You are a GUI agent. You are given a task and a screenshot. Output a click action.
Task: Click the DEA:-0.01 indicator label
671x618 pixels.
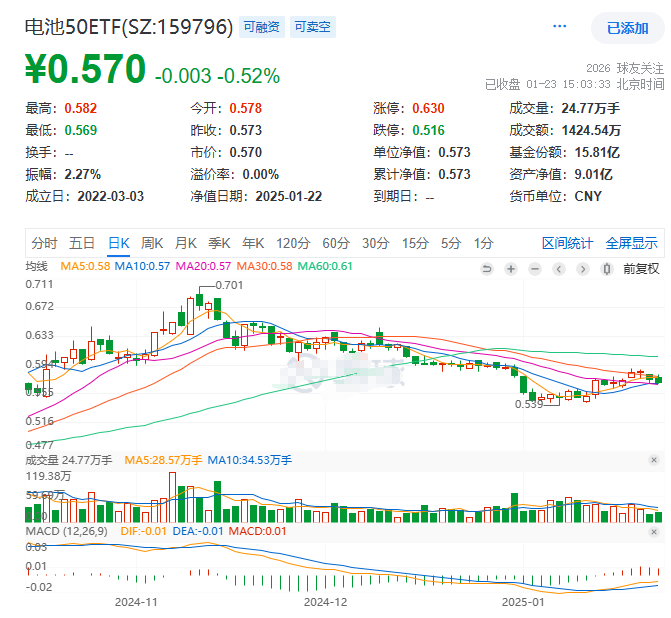[x=198, y=532]
